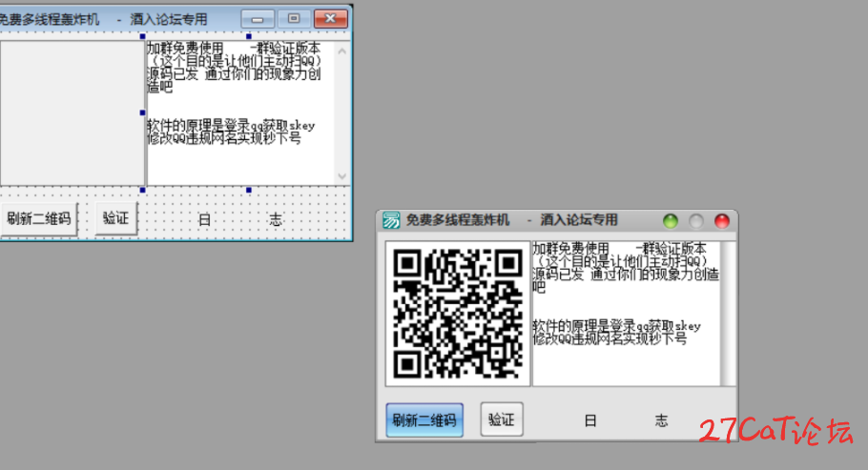The width and height of the screenshot is (868, 470).
Task: Close running window with red round button
Action: [x=722, y=221]
